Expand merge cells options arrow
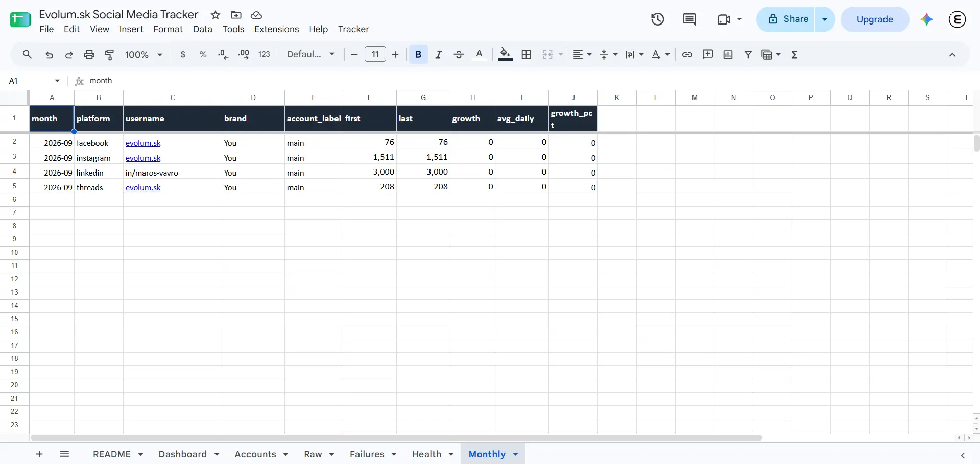This screenshot has width=980, height=464. (x=561, y=55)
